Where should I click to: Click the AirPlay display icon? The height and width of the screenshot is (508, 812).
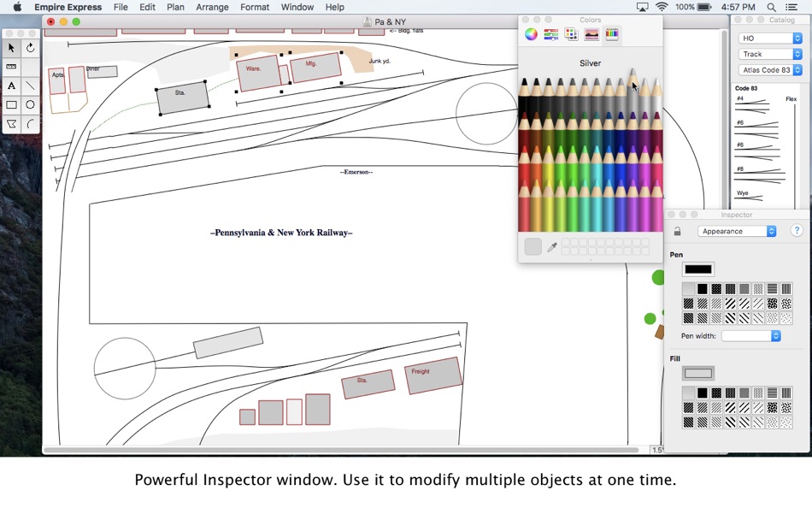pyautogui.click(x=642, y=7)
